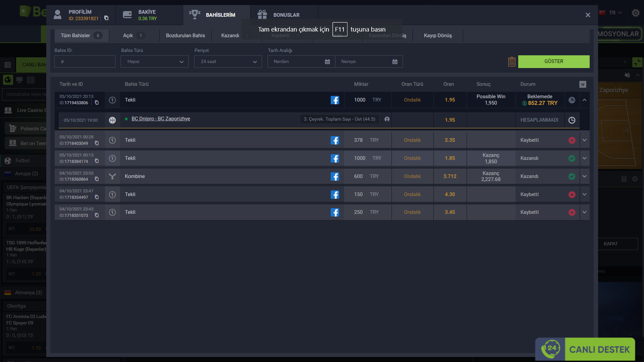Image resolution: width=644 pixels, height=362 pixels.
Task: Click the Tarih ve ID column header
Action: pos(71,84)
